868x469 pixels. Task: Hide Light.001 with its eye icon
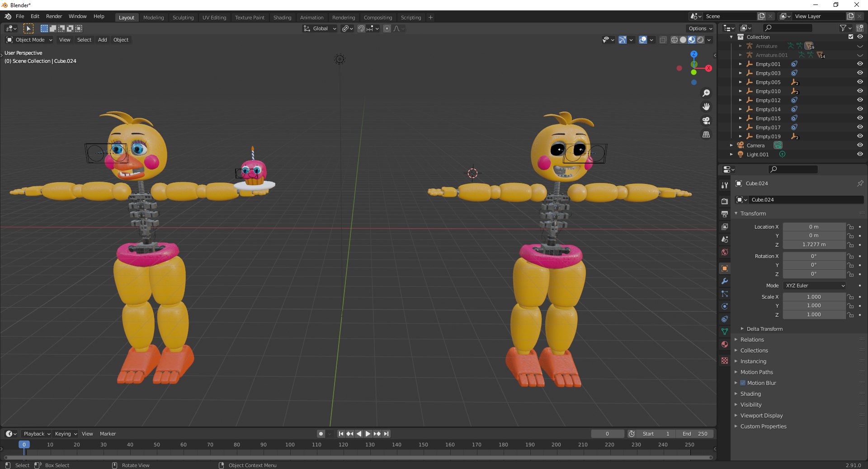click(x=860, y=154)
